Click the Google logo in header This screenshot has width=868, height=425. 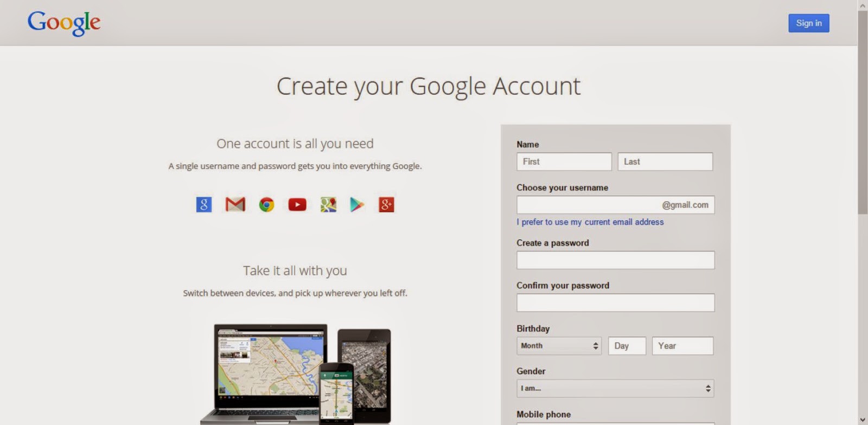[x=64, y=23]
